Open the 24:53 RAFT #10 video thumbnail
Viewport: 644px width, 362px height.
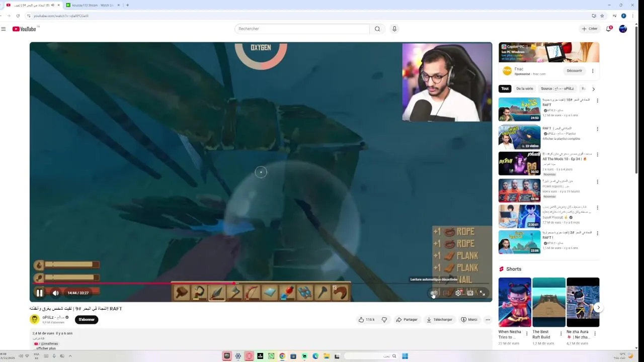pos(519,109)
